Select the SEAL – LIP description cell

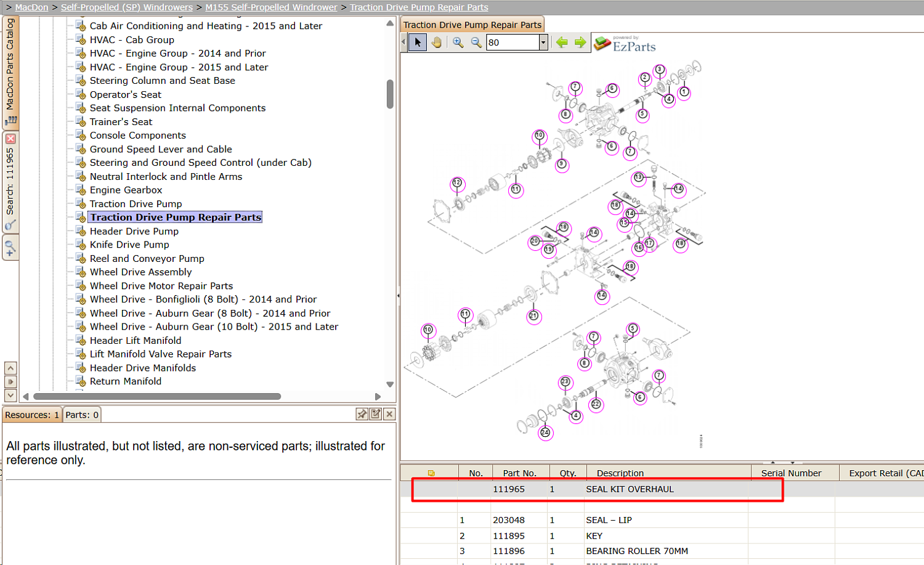[667, 520]
